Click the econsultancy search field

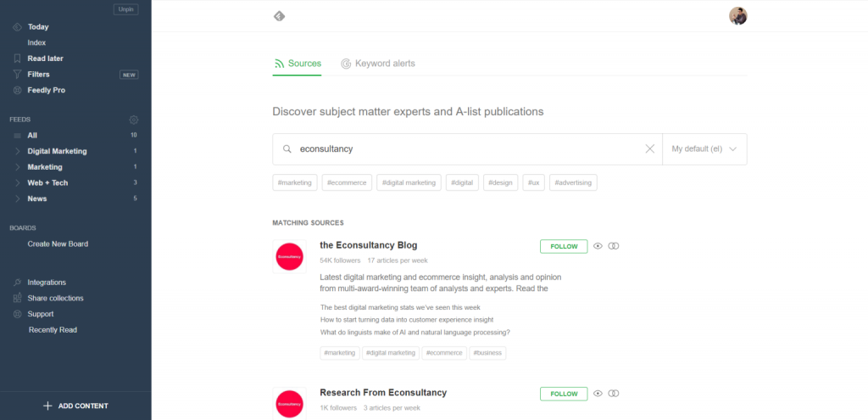pyautogui.click(x=466, y=148)
